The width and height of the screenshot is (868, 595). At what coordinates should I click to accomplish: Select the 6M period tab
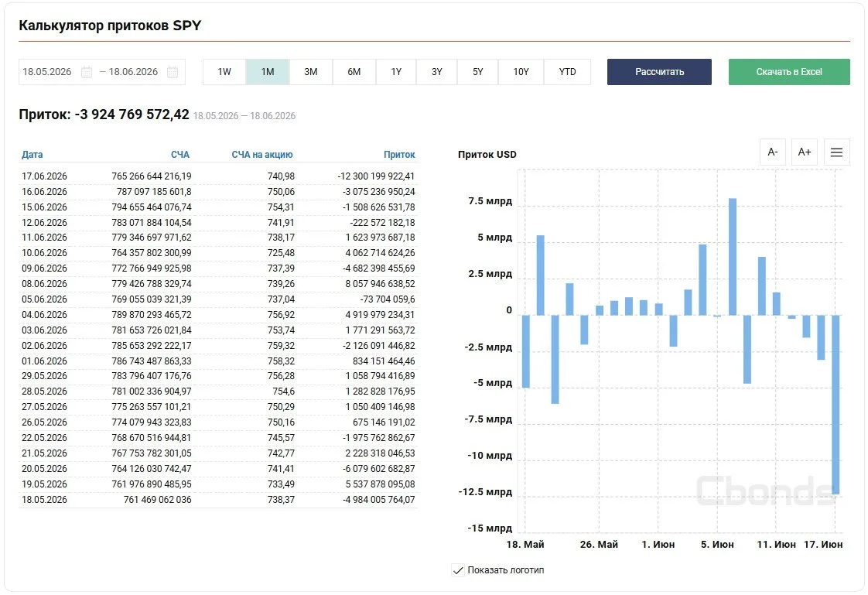point(354,72)
